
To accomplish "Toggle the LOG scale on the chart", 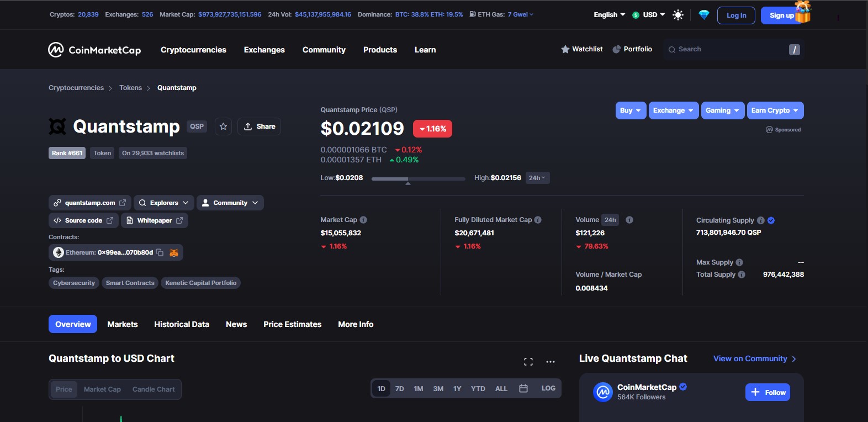I will tap(548, 389).
